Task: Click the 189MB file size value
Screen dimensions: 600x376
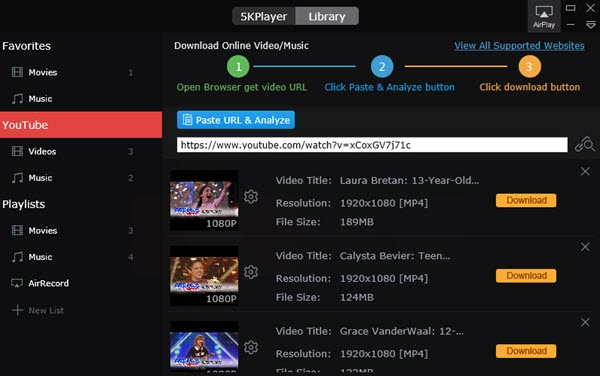Action: [357, 222]
